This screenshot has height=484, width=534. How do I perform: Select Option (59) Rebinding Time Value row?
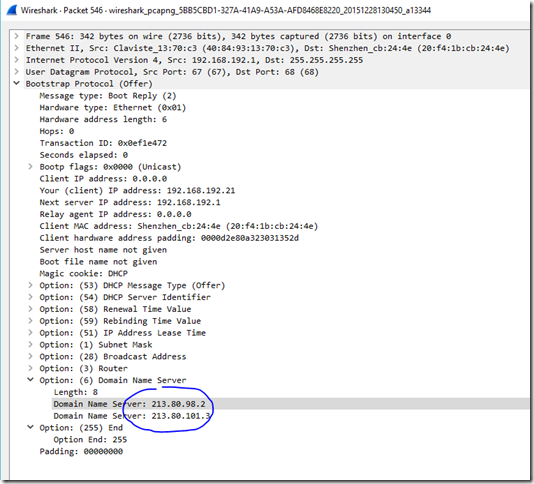pos(120,321)
